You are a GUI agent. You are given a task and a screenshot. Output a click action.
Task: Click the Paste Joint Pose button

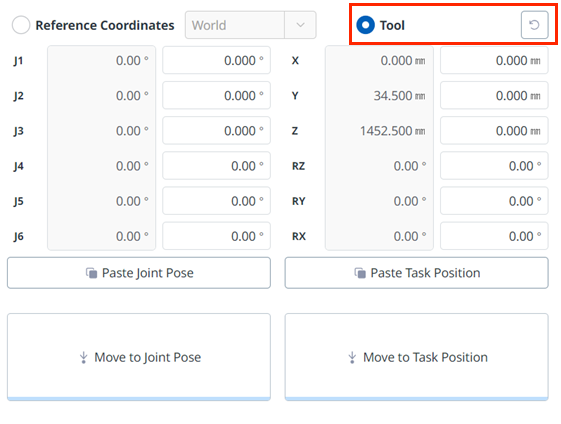coord(139,273)
